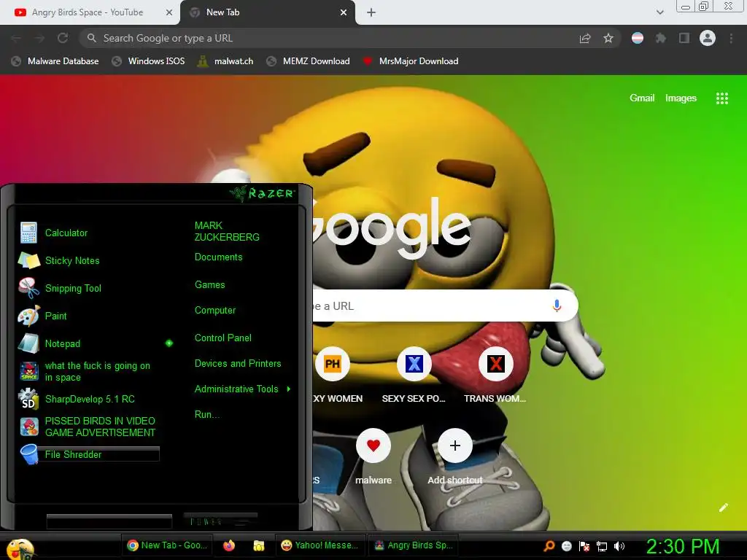Click the start menu search field
The image size is (747, 560).
[109, 521]
